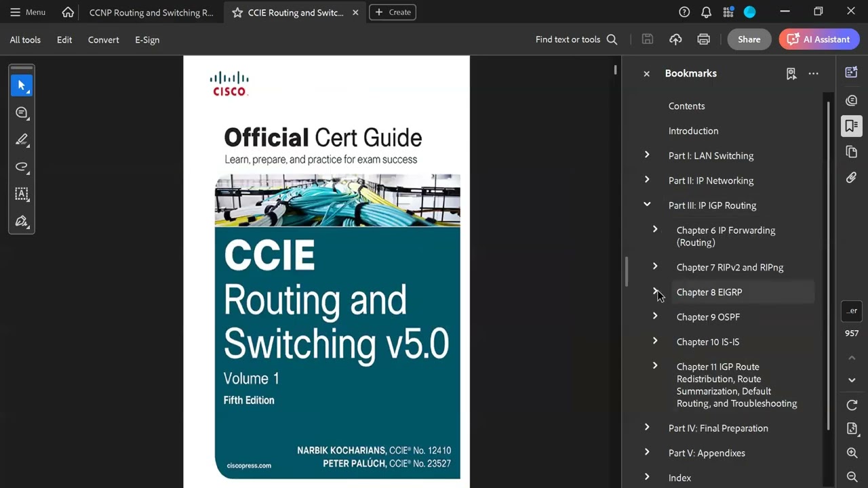The width and height of the screenshot is (868, 488).
Task: Choose the Add text box tool
Action: point(22,194)
